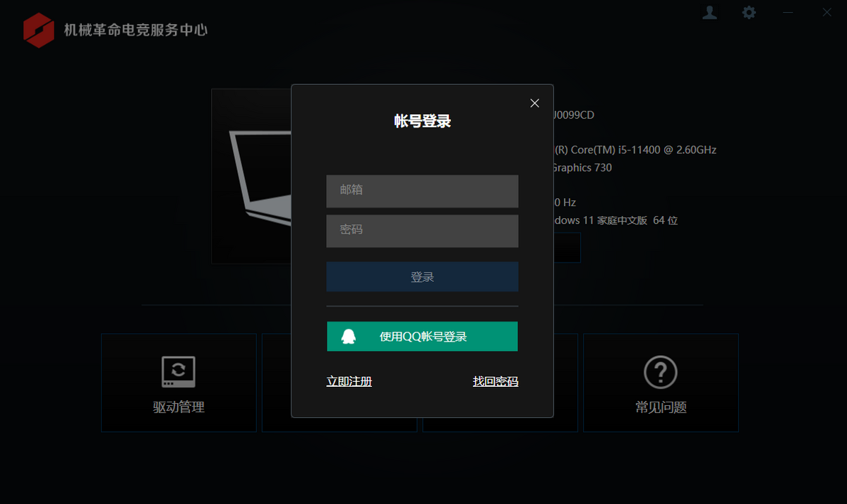847x504 pixels.
Task: Focus the 邮箱 email input field
Action: coord(422,191)
